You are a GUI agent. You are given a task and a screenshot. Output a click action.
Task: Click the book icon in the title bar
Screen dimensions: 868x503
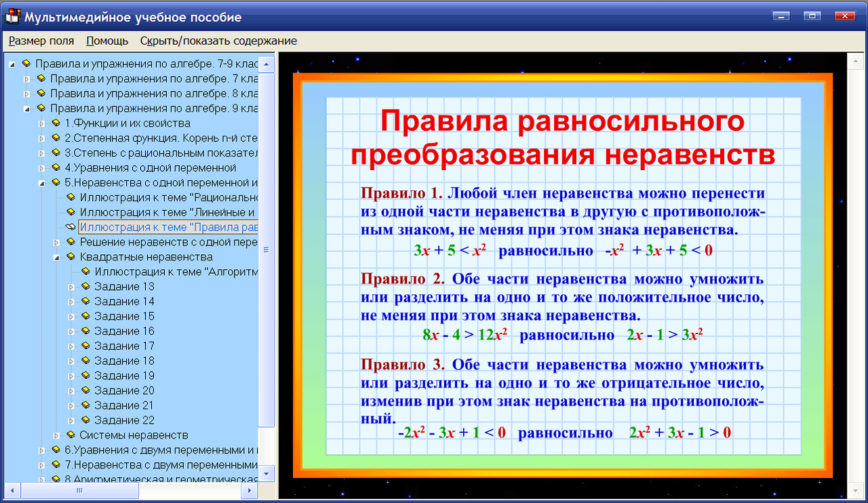(11, 18)
